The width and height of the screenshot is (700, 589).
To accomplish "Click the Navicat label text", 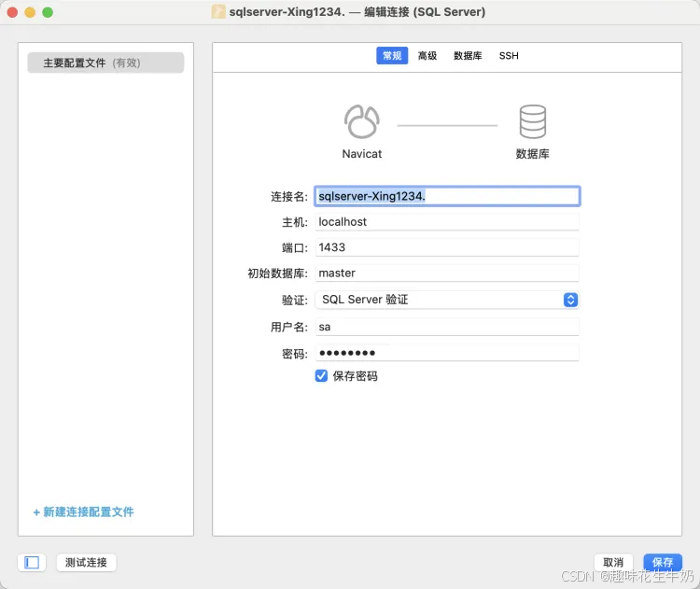I will pyautogui.click(x=361, y=154).
